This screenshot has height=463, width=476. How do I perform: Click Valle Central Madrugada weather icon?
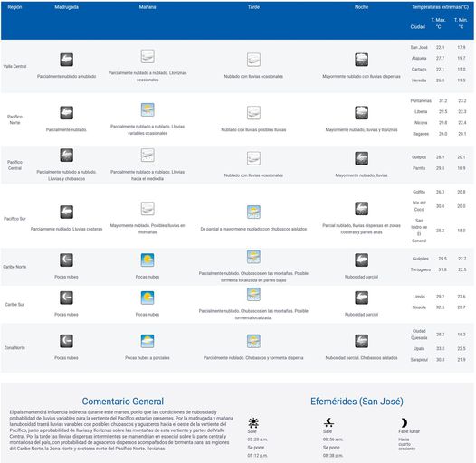point(66,60)
